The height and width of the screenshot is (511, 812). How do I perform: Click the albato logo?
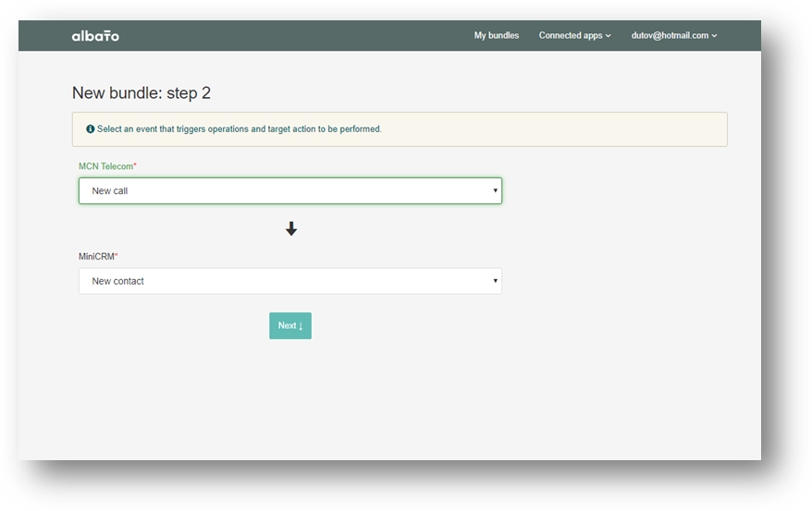(95, 36)
